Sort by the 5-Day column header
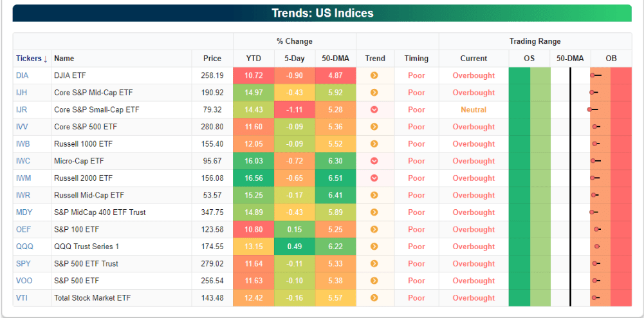The width and height of the screenshot is (644, 318). pyautogui.click(x=295, y=59)
